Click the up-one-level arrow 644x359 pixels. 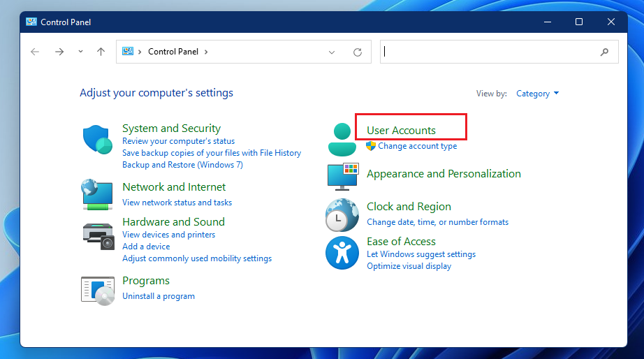[x=101, y=52]
